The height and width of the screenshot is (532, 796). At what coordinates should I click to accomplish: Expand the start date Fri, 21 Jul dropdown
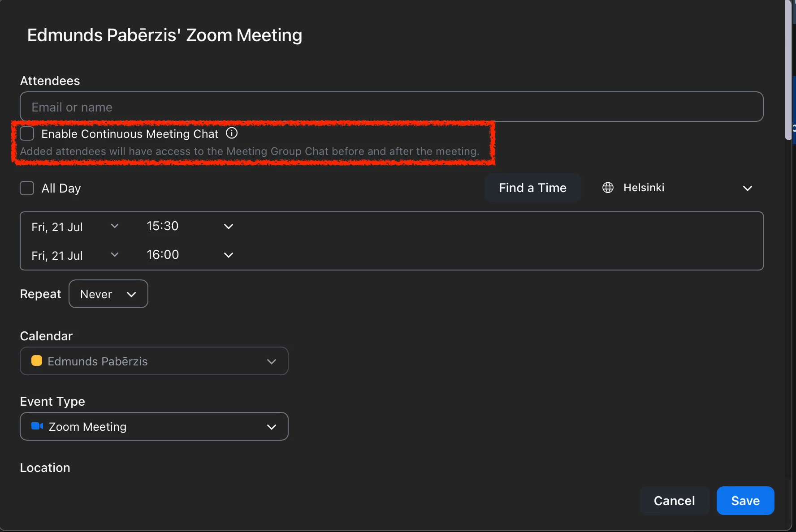[75, 227]
